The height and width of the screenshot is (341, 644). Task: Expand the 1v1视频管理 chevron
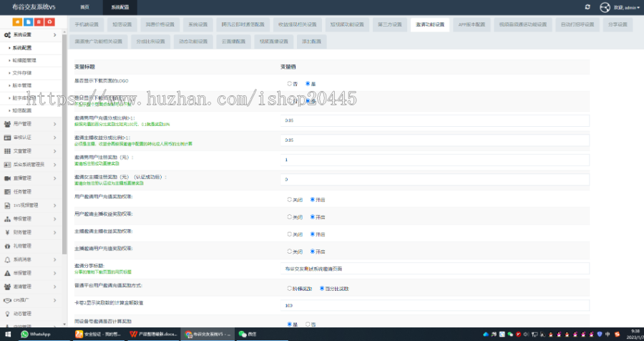pyautogui.click(x=55, y=206)
